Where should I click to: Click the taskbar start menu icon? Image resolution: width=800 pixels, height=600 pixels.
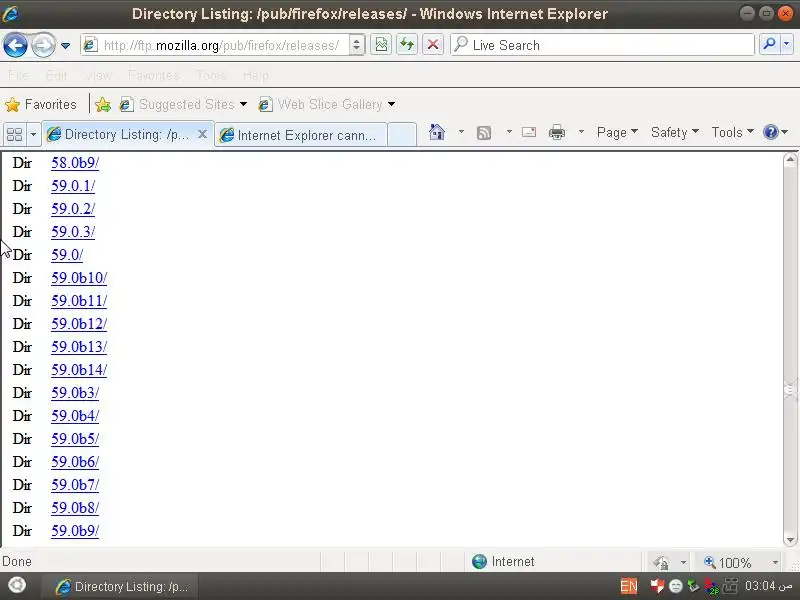[x=17, y=585]
